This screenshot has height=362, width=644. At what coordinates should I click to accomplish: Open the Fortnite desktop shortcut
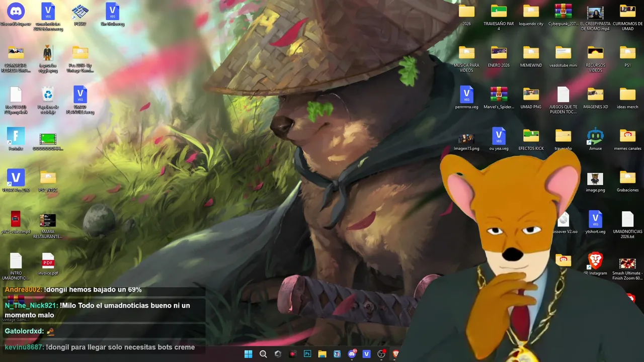(16, 139)
